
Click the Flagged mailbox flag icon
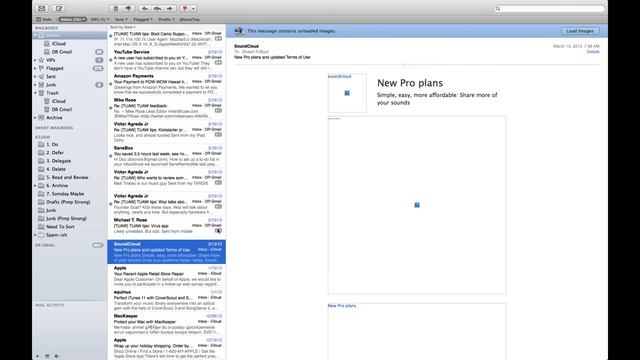[41, 68]
